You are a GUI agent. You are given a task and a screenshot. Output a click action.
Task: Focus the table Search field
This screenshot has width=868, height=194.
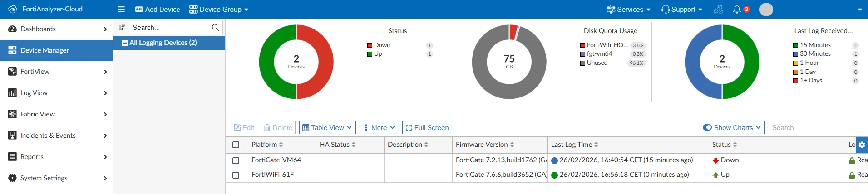click(816, 128)
